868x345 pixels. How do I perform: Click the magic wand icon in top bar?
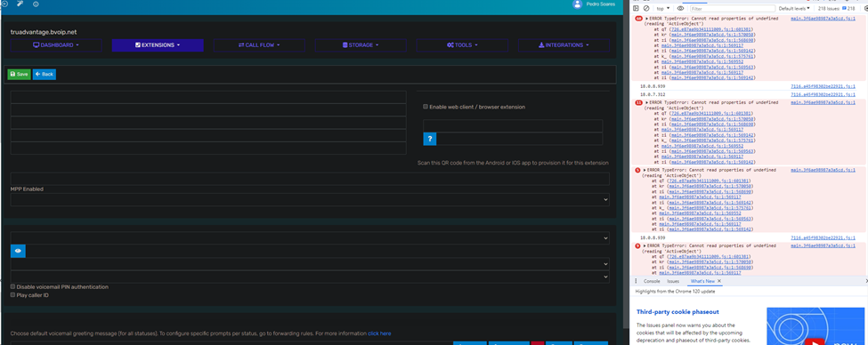(20, 4)
